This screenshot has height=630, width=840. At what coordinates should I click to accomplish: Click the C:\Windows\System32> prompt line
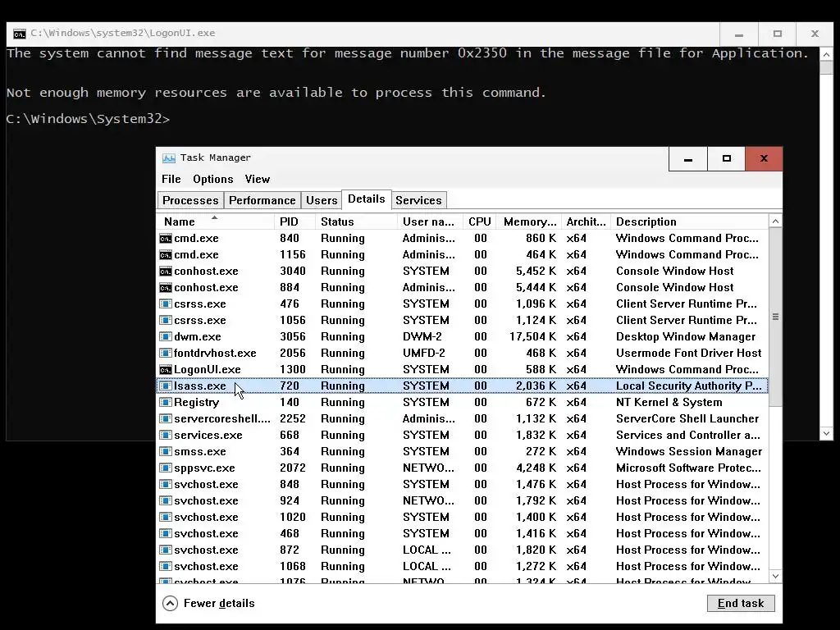click(x=88, y=119)
